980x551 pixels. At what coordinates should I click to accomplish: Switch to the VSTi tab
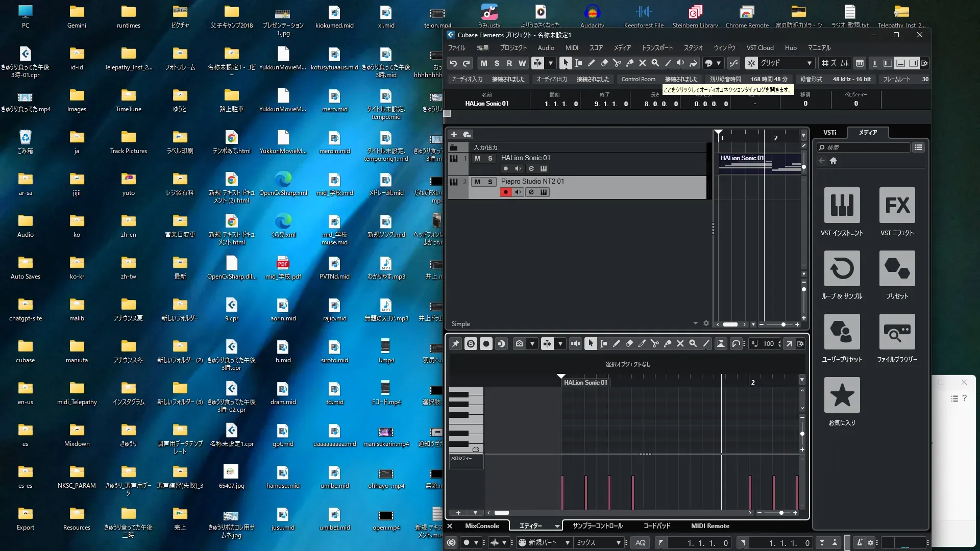[x=829, y=133]
